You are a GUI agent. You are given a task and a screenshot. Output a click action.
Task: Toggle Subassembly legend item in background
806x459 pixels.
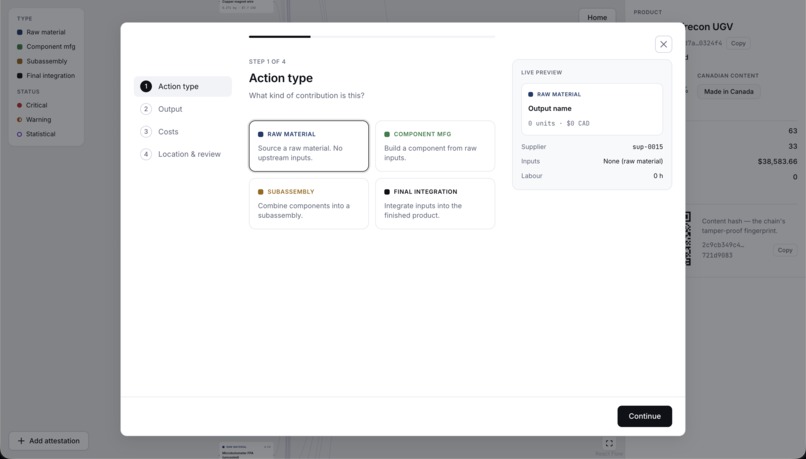click(42, 61)
